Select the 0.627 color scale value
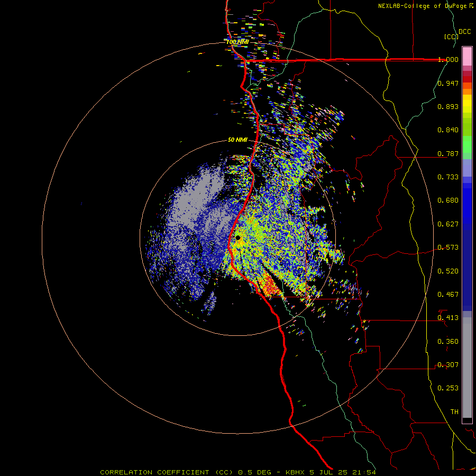The width and height of the screenshot is (476, 476). click(448, 224)
